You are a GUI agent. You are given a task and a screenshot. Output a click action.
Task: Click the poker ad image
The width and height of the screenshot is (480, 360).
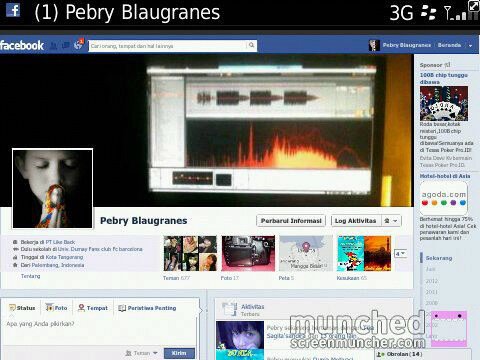(x=444, y=103)
